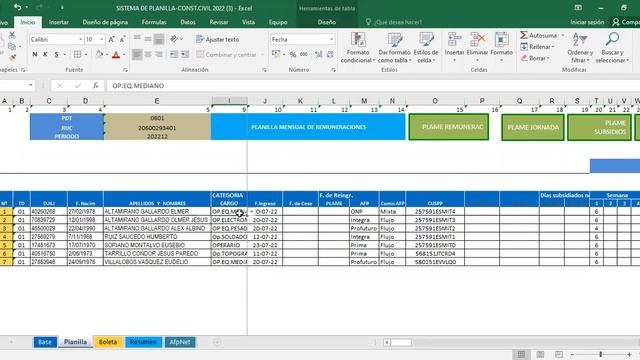Screen dimensions: 640x360
Task: Open Formato condicional menu
Action: 358,48
